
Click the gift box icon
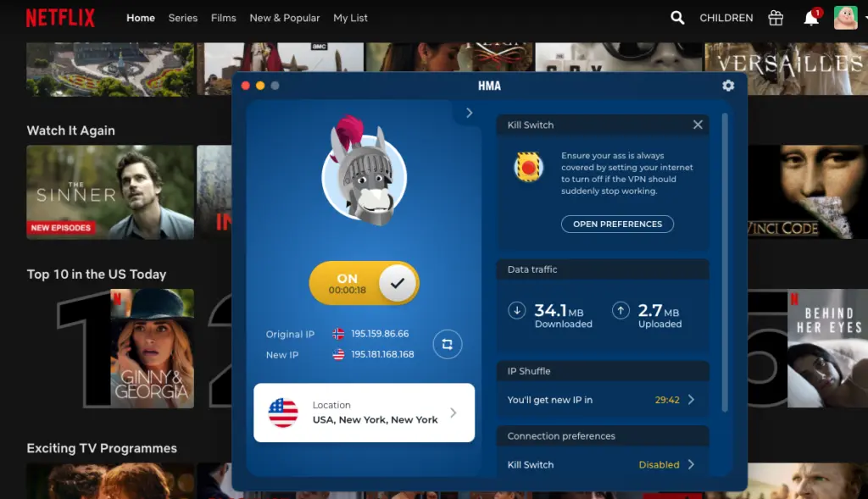pos(776,18)
